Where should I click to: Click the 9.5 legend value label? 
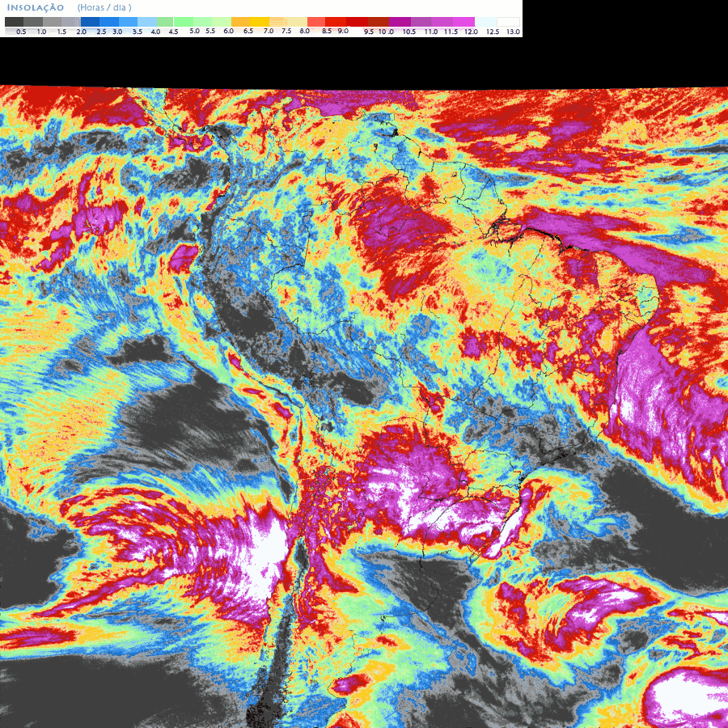(x=369, y=32)
